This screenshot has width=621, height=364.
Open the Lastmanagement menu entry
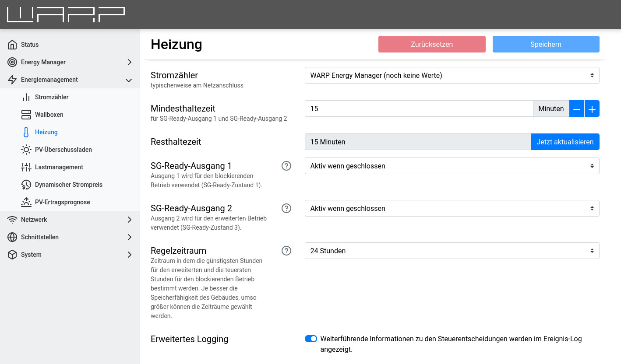[59, 167]
